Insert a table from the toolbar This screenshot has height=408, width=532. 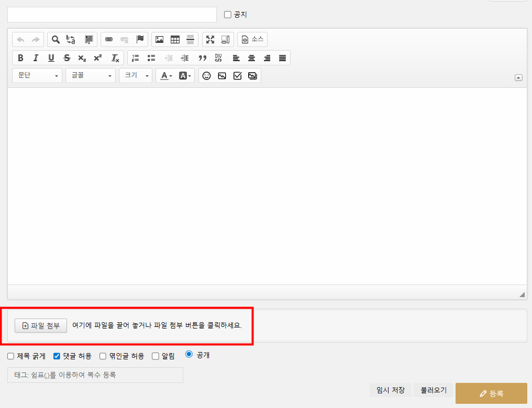point(175,40)
